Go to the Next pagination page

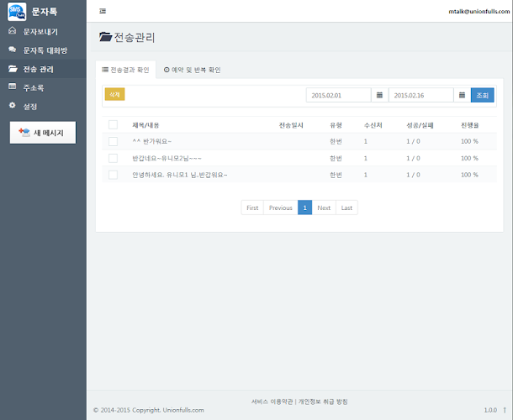coord(324,207)
